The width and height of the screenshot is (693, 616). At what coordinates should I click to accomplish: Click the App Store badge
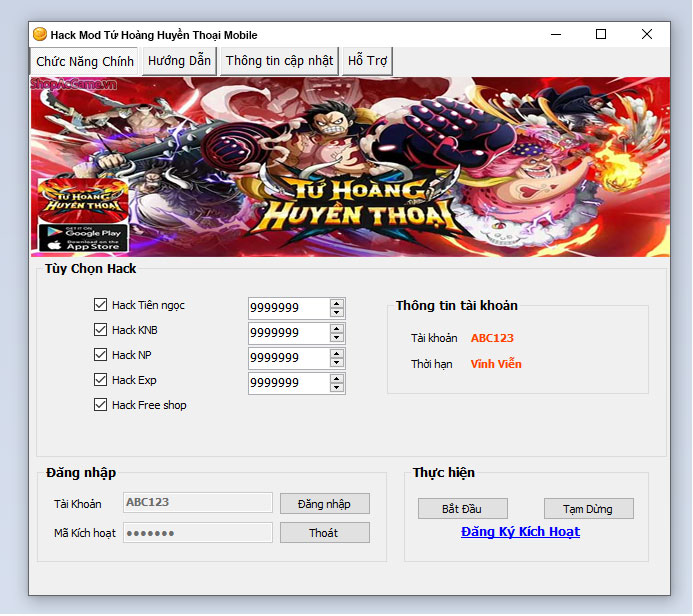coord(84,245)
